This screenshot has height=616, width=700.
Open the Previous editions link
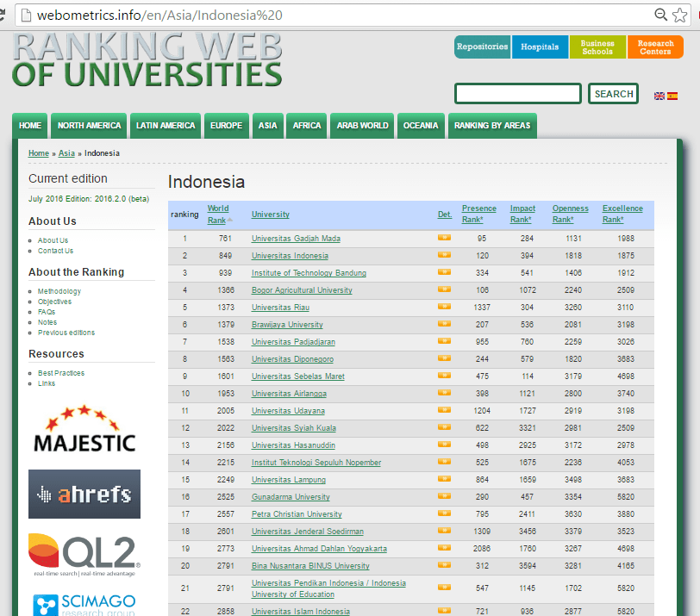pos(66,333)
